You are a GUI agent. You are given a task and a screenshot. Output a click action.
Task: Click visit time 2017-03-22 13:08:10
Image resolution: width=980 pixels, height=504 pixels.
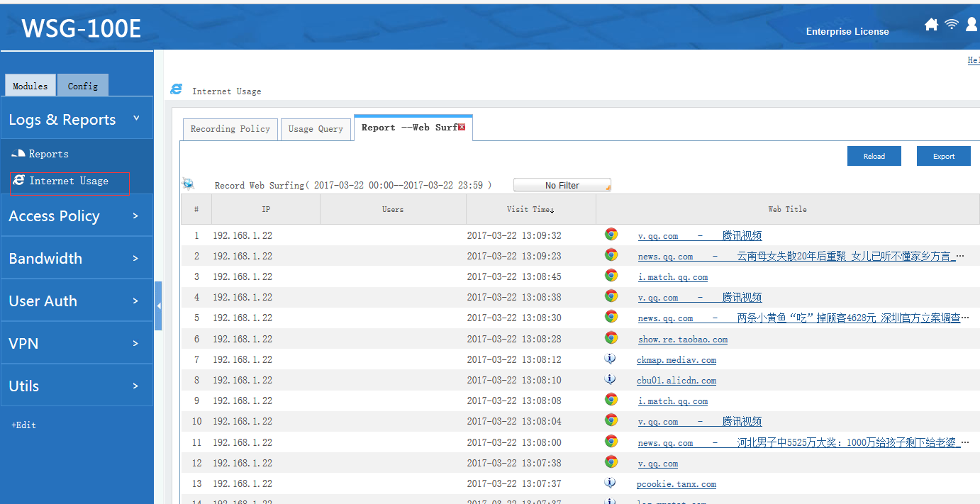[514, 380]
